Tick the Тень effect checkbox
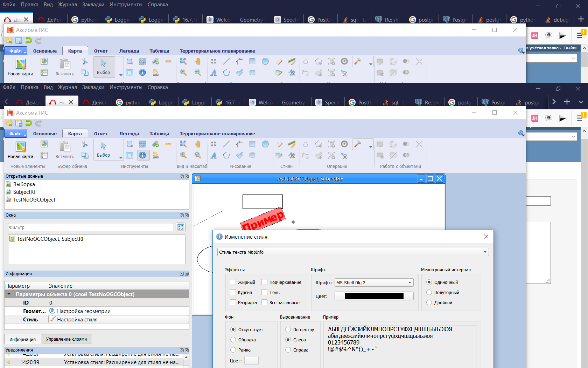 tap(265, 292)
